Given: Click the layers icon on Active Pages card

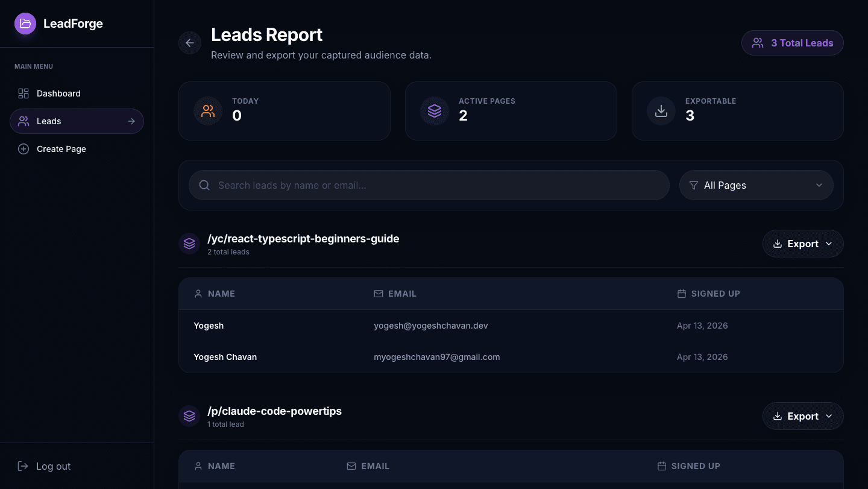Looking at the screenshot, I should tap(435, 111).
